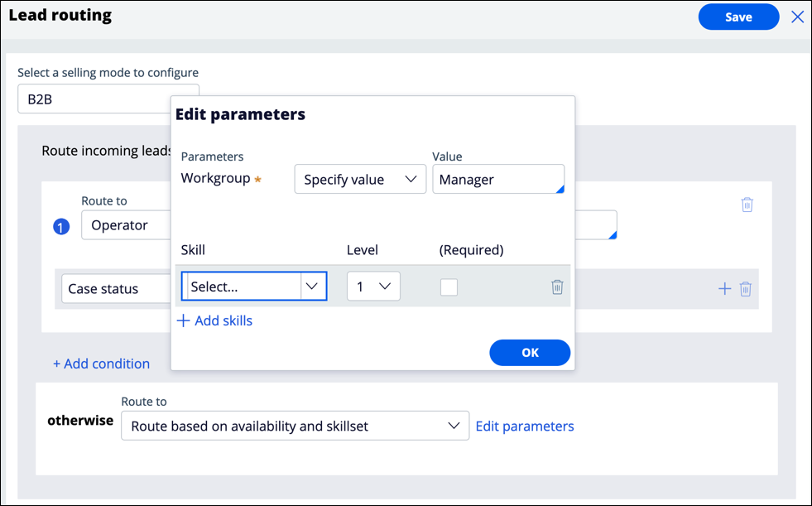
Task: Delete the skill row in Edit parameters
Action: click(x=557, y=287)
